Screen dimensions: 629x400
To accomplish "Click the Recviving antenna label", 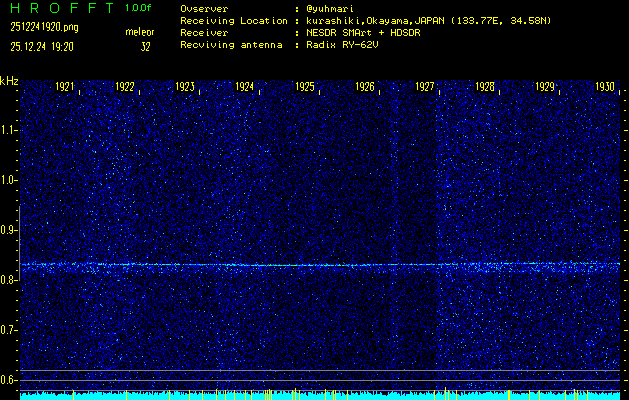I will [x=231, y=45].
